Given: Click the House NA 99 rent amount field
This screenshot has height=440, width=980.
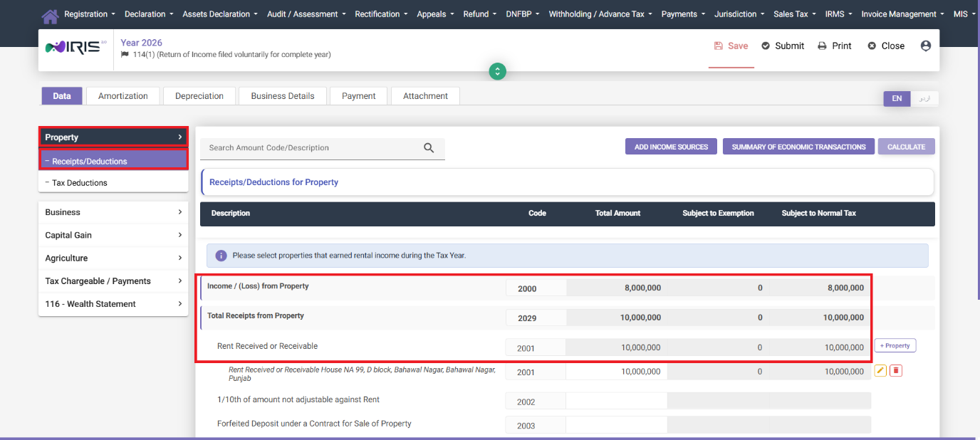Looking at the screenshot, I should pyautogui.click(x=617, y=372).
